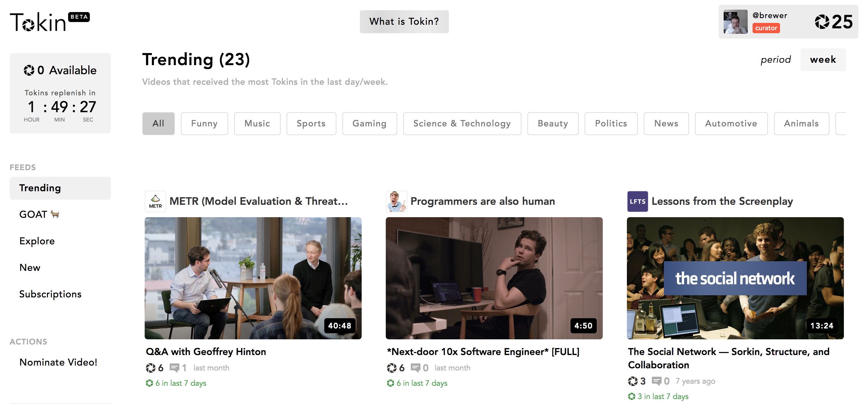Image resolution: width=868 pixels, height=409 pixels.
Task: Filter by Beauty category
Action: 553,123
